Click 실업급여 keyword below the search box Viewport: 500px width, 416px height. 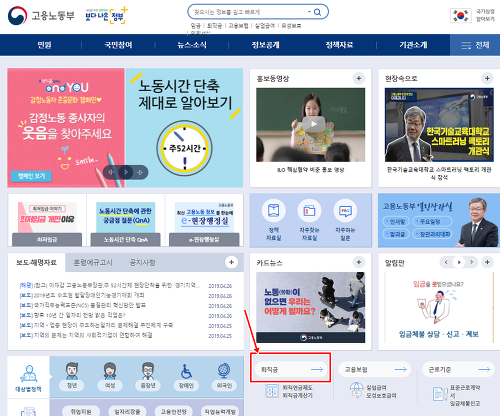coord(265,26)
